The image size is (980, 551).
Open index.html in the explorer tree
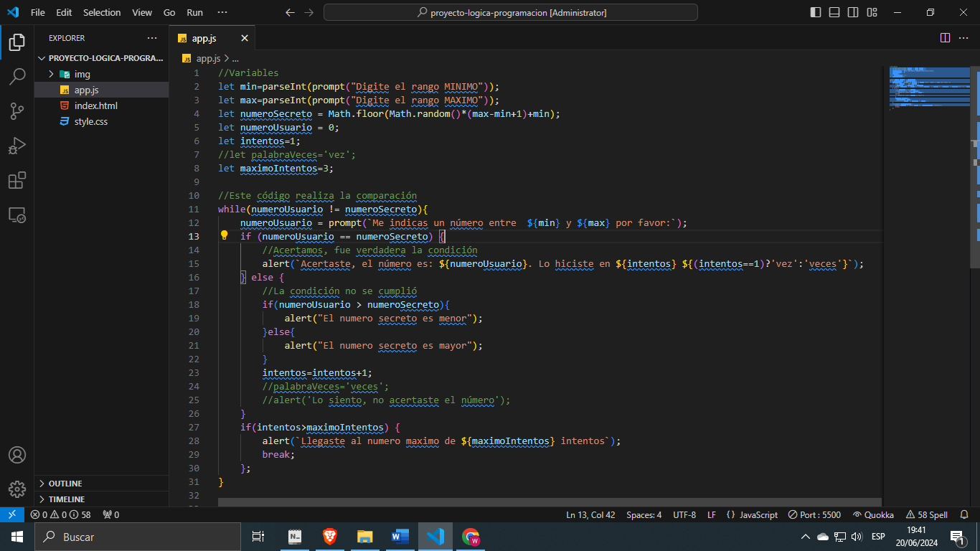click(101, 105)
